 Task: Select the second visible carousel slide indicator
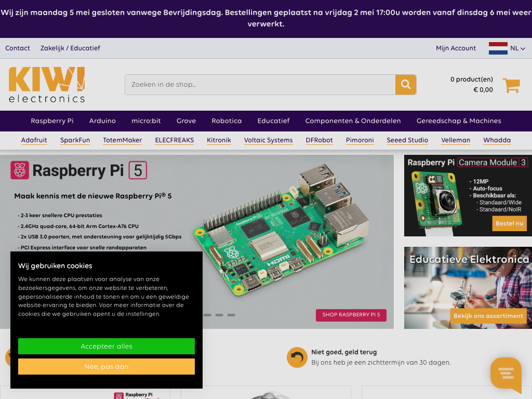(219, 315)
